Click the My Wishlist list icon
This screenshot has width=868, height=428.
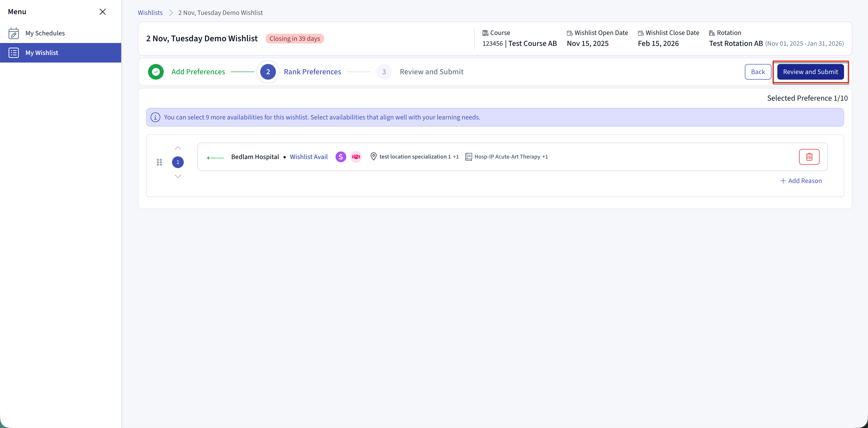(x=13, y=53)
